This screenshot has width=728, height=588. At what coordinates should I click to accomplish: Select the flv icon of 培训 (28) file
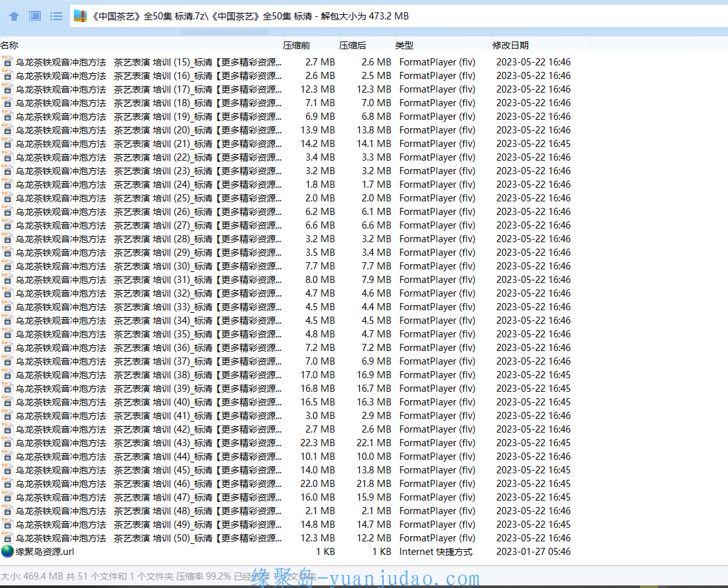7,239
